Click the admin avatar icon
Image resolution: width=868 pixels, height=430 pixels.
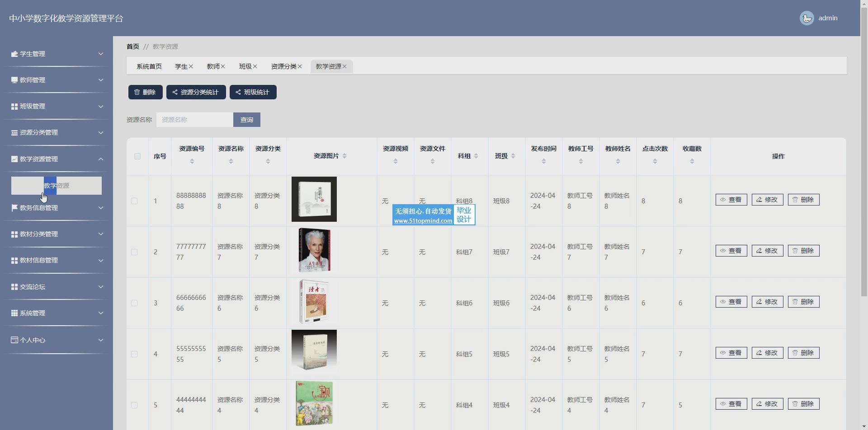click(807, 18)
